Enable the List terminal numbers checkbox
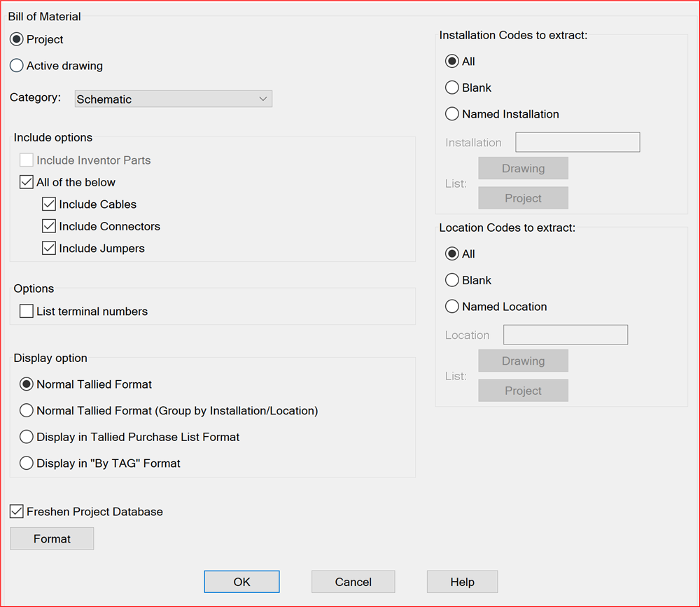700x607 pixels. pyautogui.click(x=27, y=311)
